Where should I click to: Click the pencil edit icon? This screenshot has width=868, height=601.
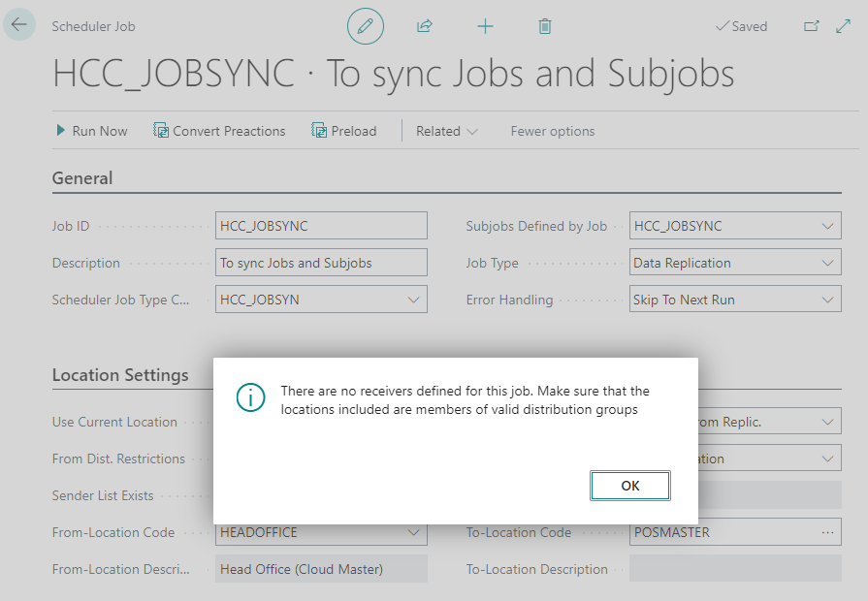366,26
